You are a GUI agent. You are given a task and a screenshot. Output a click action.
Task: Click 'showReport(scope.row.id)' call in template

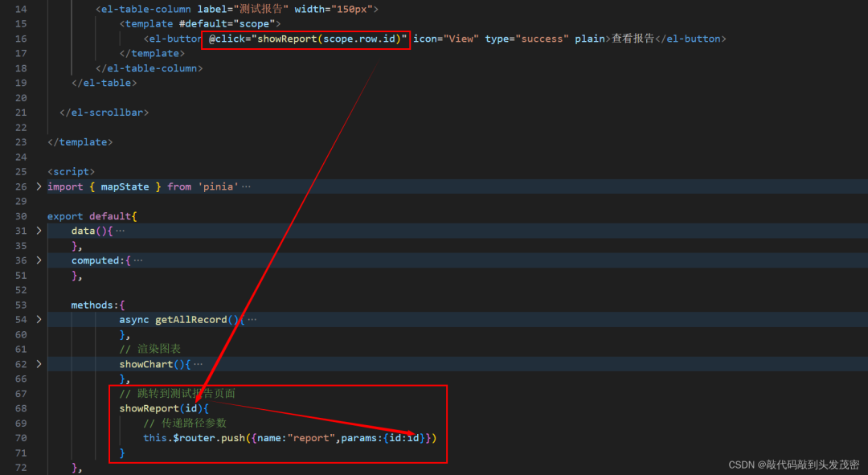[x=330, y=39]
